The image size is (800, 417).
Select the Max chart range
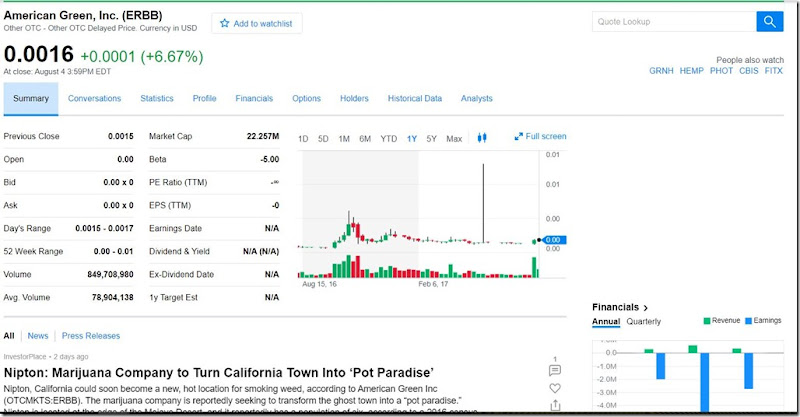point(454,139)
